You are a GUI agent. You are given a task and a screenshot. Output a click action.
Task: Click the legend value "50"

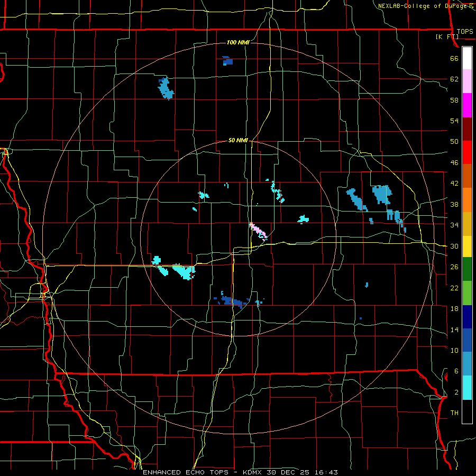coord(454,142)
